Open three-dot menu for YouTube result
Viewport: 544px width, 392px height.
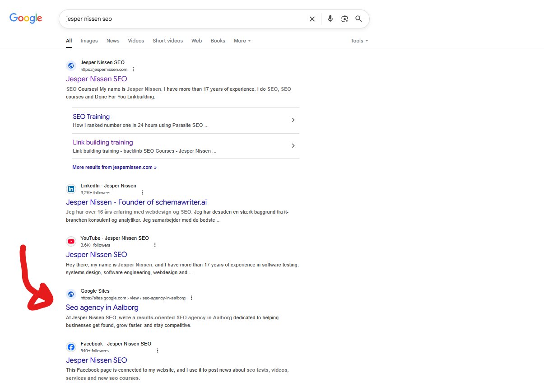155,245
